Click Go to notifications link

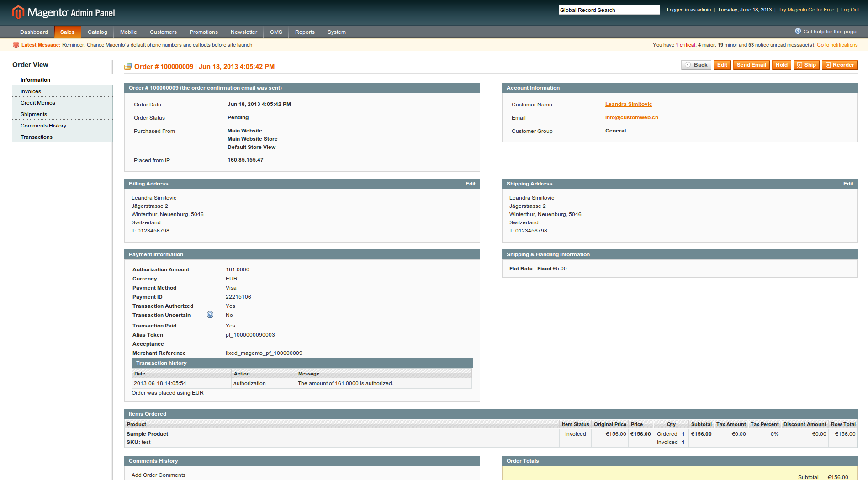[x=837, y=45]
